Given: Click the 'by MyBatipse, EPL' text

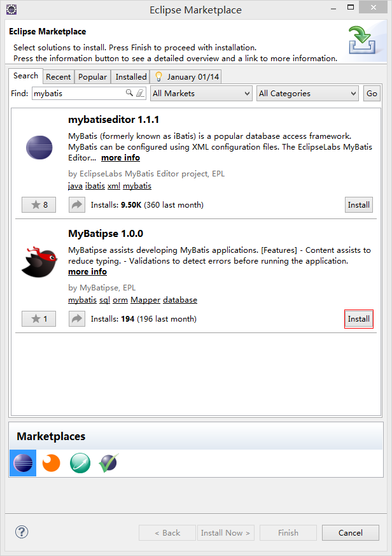Looking at the screenshot, I should [102, 288].
